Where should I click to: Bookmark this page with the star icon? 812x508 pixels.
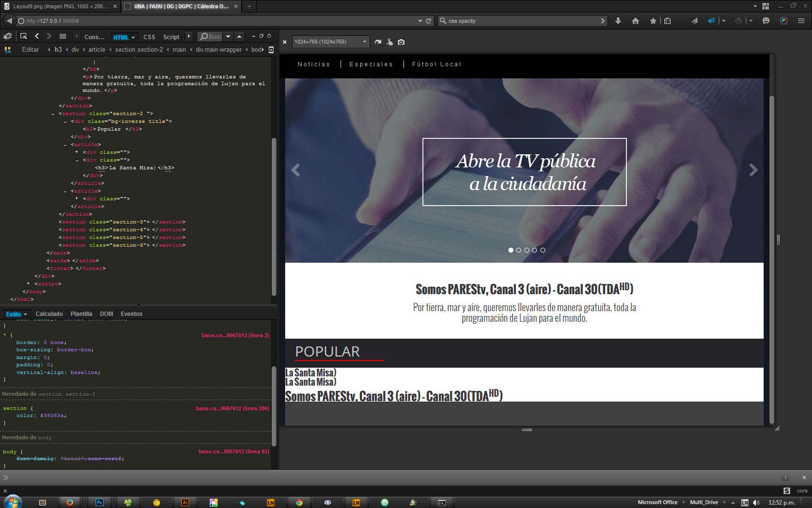653,21
